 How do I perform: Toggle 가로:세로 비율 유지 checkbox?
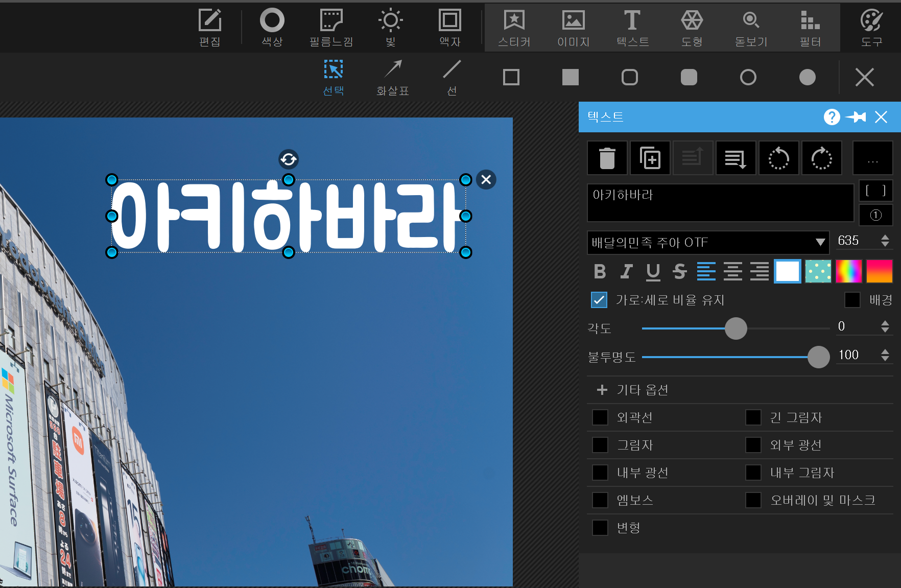599,300
